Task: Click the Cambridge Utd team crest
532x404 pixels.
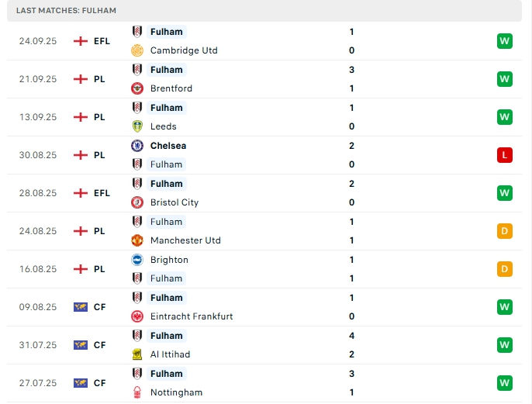Action: 137,50
